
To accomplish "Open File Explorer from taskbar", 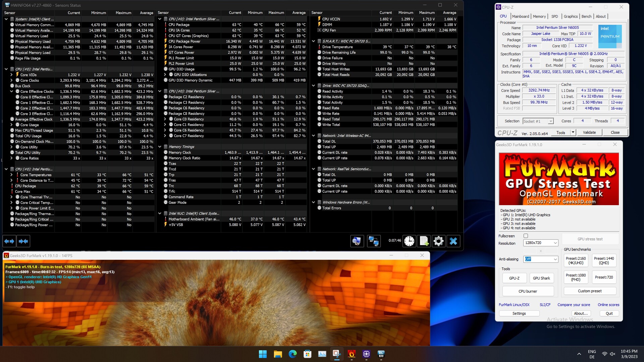I will click(x=278, y=354).
